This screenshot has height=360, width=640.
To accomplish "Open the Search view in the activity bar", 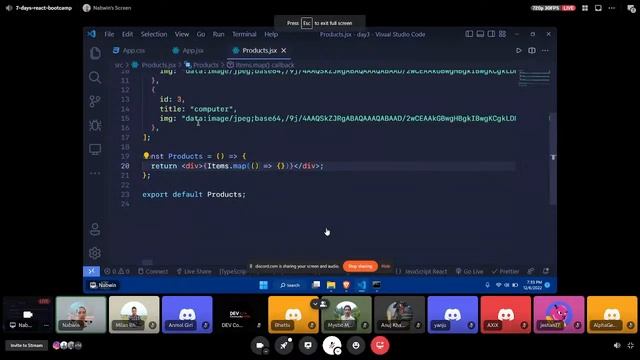I will pyautogui.click(x=95, y=77).
